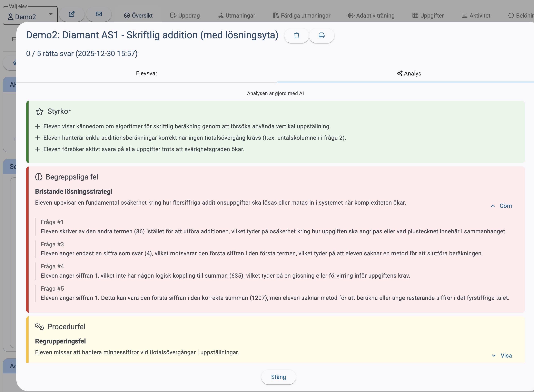Click the Procedurfel gears icon
Viewport: 534px width, 392px height.
pyautogui.click(x=39, y=327)
